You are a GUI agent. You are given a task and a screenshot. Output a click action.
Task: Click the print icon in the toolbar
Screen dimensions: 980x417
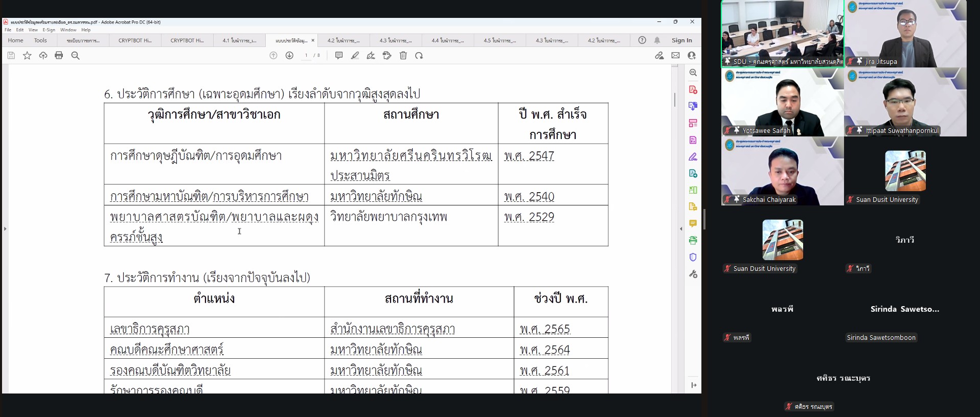coord(59,55)
